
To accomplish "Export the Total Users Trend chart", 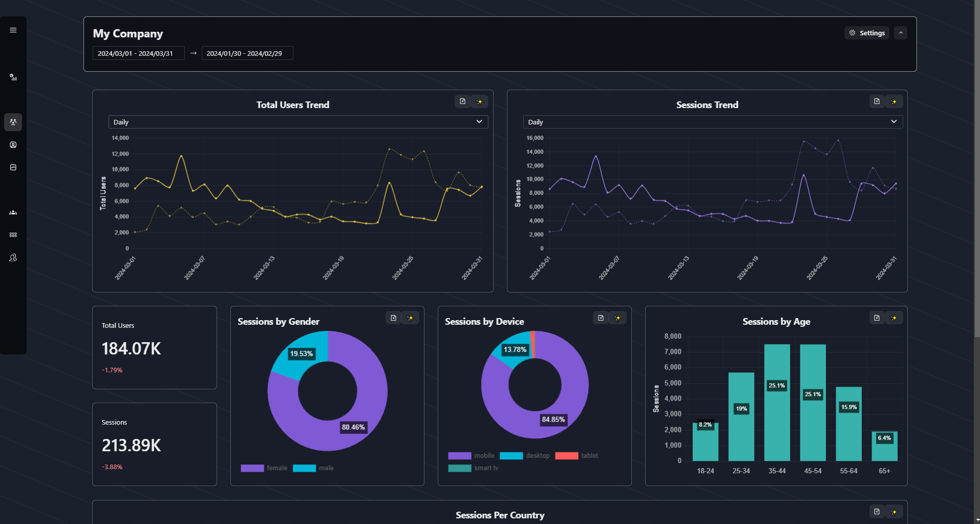I will click(462, 101).
